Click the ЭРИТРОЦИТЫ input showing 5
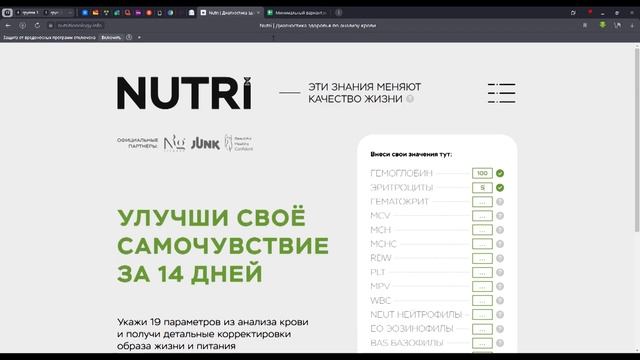Image resolution: width=640 pixels, height=360 pixels. point(482,188)
